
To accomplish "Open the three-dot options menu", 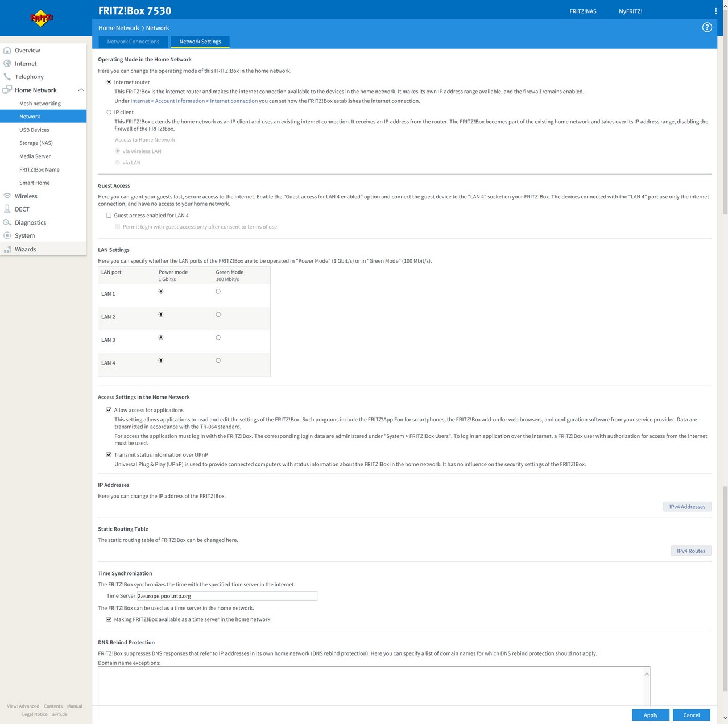I will tap(715, 11).
